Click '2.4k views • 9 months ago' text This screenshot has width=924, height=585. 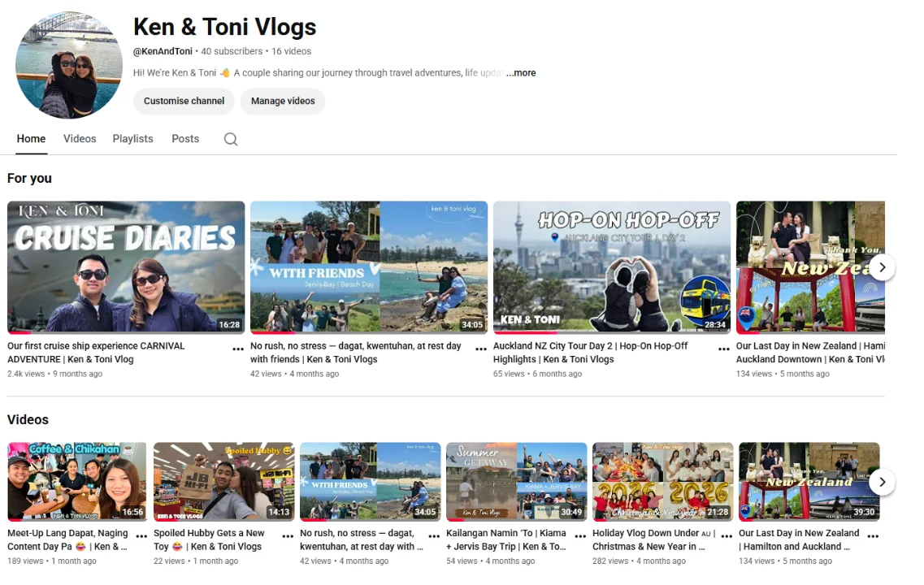54,374
